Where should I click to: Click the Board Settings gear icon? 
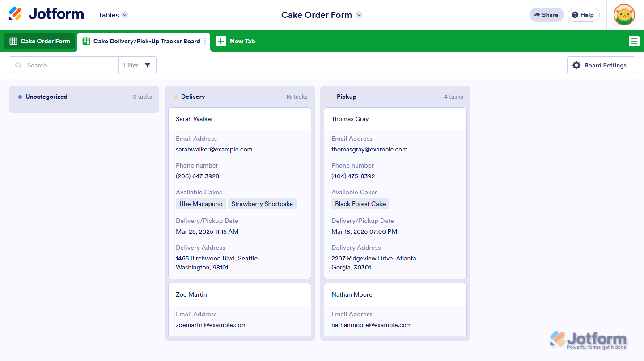click(x=576, y=65)
